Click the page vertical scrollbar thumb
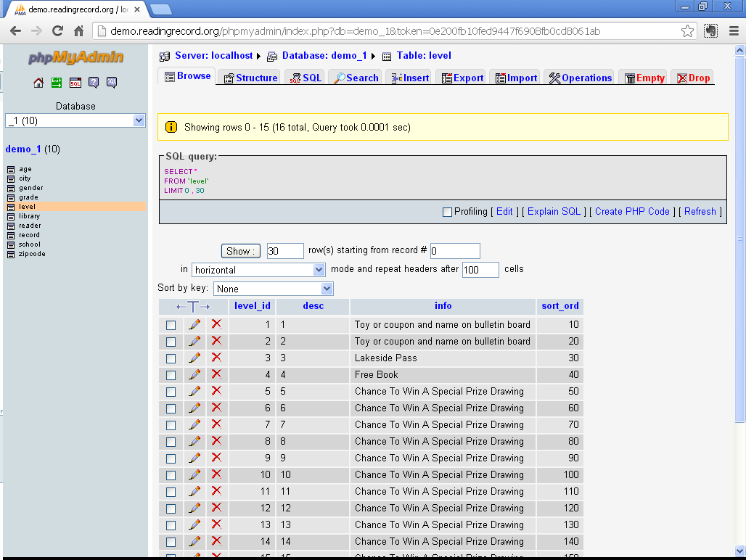The image size is (746, 560). pyautogui.click(x=739, y=239)
